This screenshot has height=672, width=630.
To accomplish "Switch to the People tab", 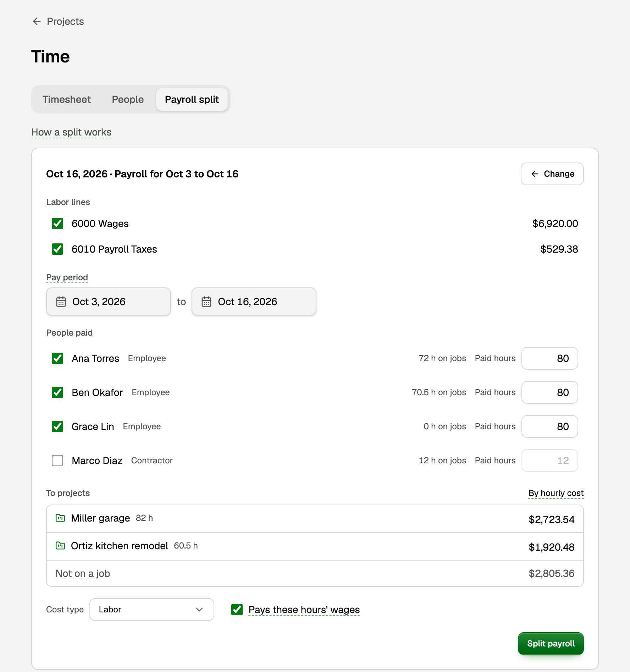I will coord(128,99).
